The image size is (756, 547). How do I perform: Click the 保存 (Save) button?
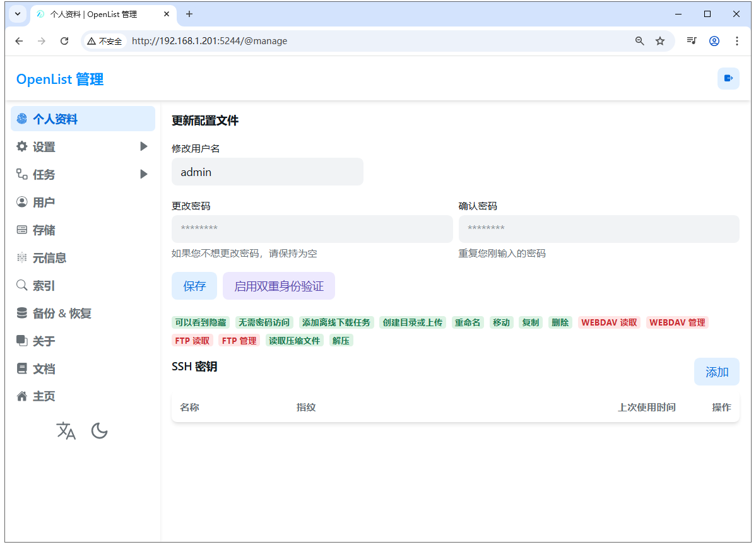(x=194, y=286)
